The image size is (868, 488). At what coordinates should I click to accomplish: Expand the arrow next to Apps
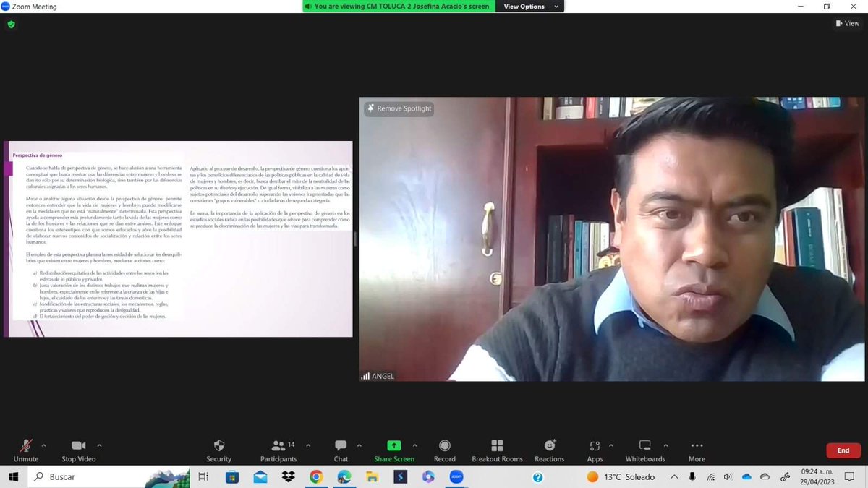(x=611, y=445)
